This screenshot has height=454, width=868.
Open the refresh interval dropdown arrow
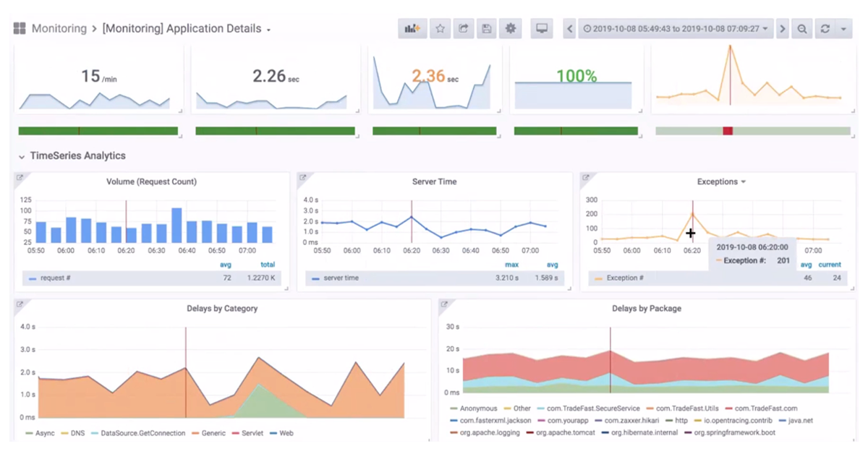coord(844,29)
